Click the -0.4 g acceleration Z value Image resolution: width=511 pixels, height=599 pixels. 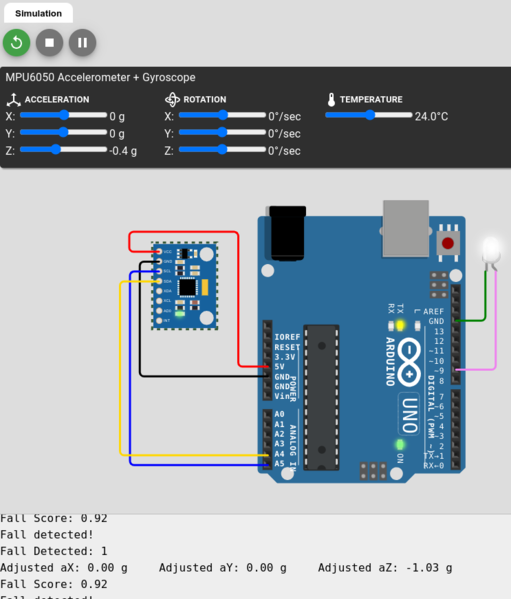[123, 151]
